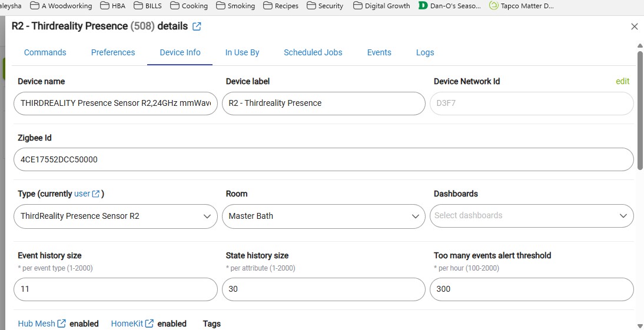Open external link icon next to Type user
Viewport: 644px width, 330px height.
(96, 194)
